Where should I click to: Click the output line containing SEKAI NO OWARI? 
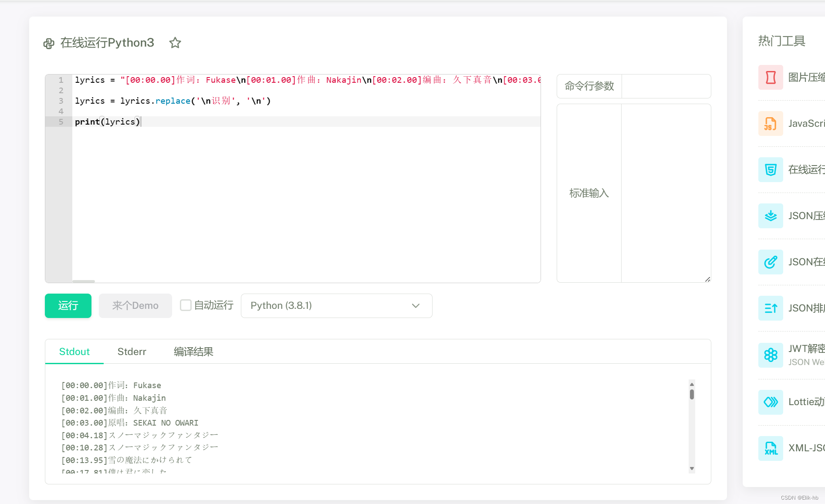[130, 423]
